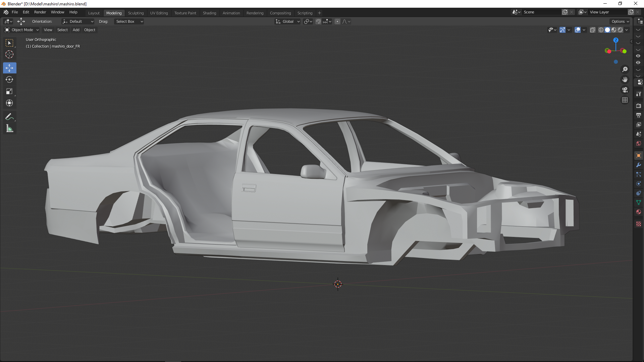The image size is (644, 362).
Task: Click the Z axis gizmo circle
Action: click(616, 40)
